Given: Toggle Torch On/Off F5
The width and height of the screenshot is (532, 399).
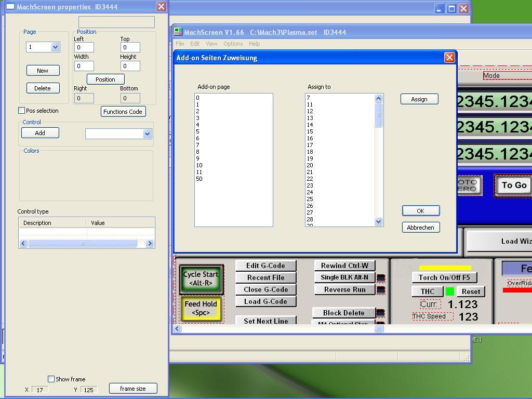Looking at the screenshot, I should (445, 277).
